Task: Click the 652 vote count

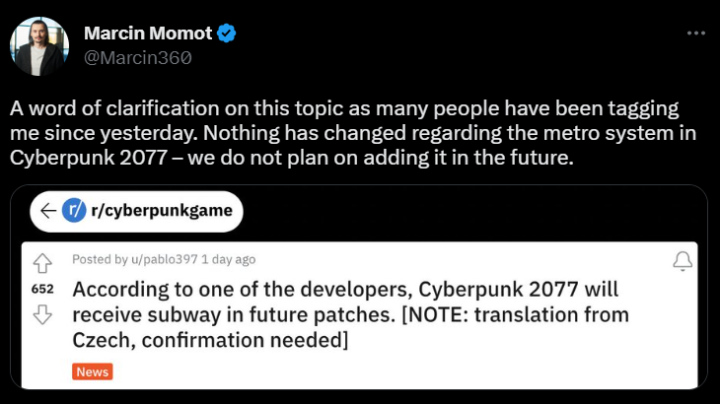Action: coord(42,289)
